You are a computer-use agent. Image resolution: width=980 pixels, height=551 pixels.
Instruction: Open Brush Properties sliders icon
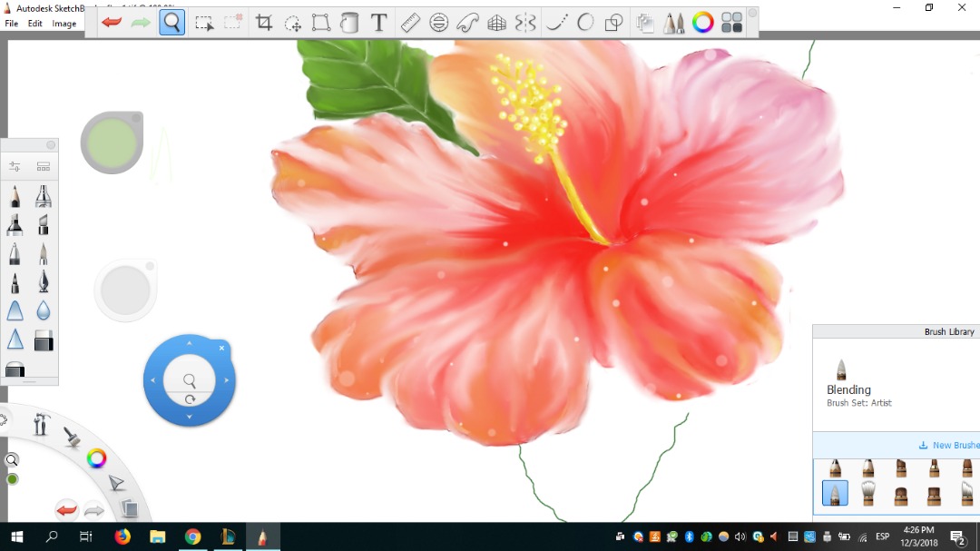point(15,167)
